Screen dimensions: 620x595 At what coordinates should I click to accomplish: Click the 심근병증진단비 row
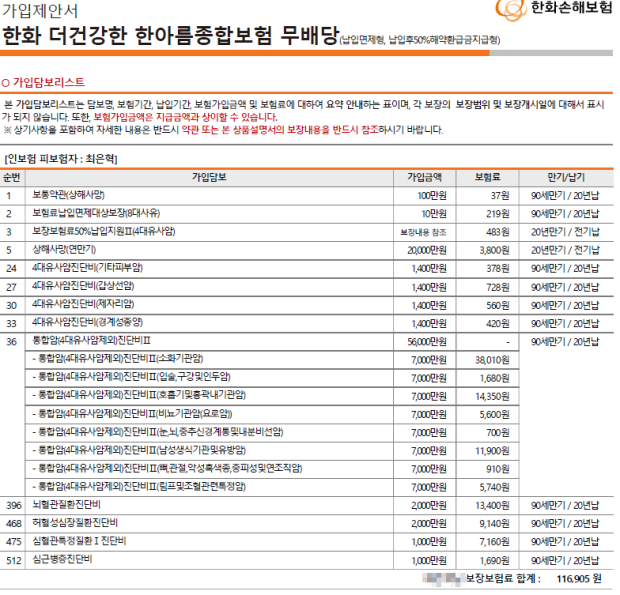pyautogui.click(x=307, y=561)
